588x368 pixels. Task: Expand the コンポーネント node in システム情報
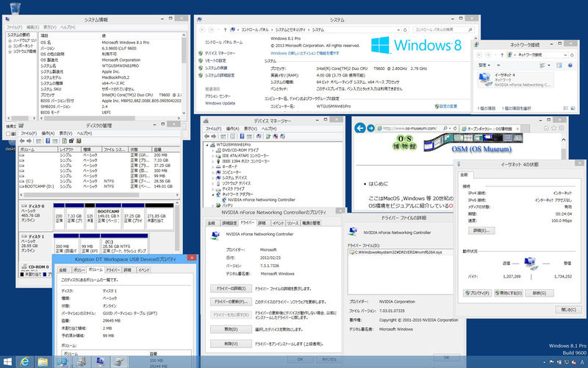(x=9, y=46)
